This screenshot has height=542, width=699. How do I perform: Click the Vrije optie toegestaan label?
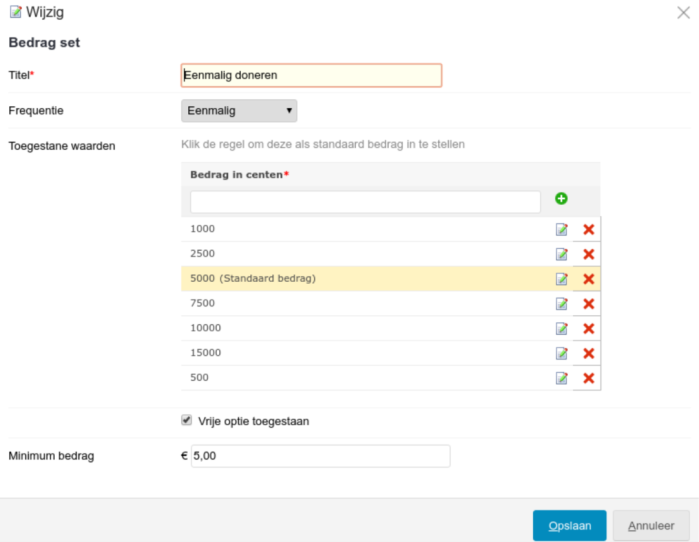click(x=253, y=421)
